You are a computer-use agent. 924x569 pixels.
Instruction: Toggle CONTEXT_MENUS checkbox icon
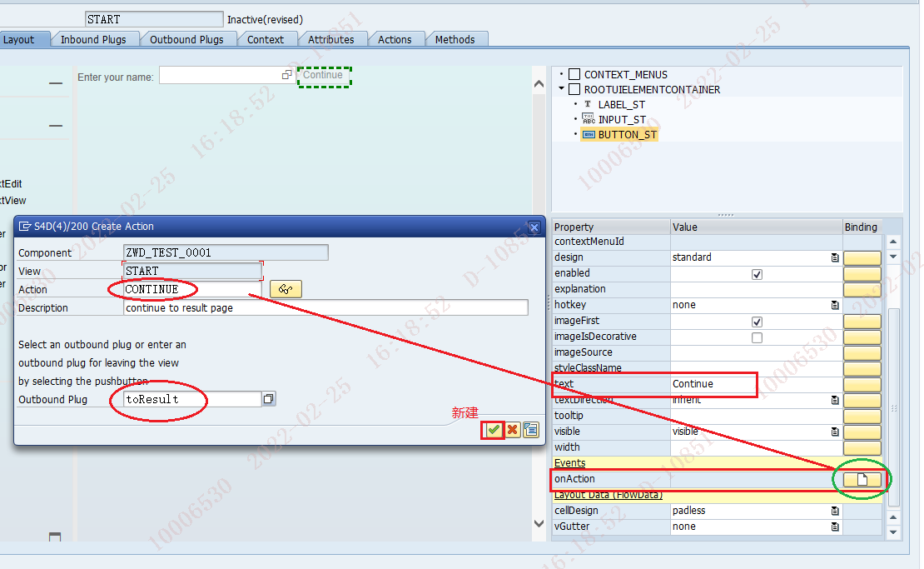tap(574, 74)
